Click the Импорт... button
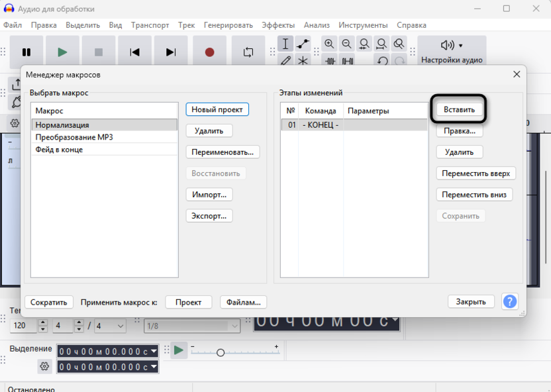 (209, 195)
